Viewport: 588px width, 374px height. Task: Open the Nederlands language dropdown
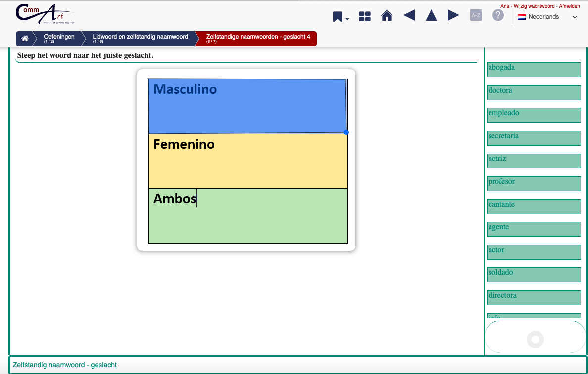tap(547, 17)
